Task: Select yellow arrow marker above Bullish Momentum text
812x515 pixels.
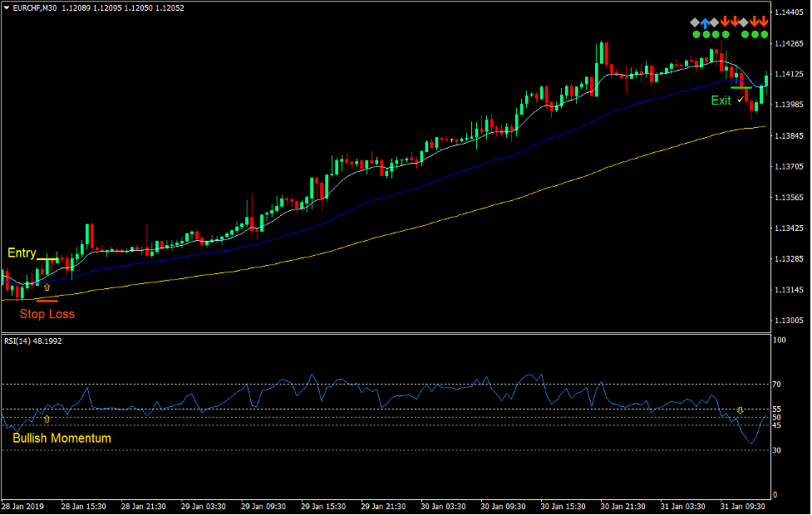Action: pyautogui.click(x=47, y=419)
